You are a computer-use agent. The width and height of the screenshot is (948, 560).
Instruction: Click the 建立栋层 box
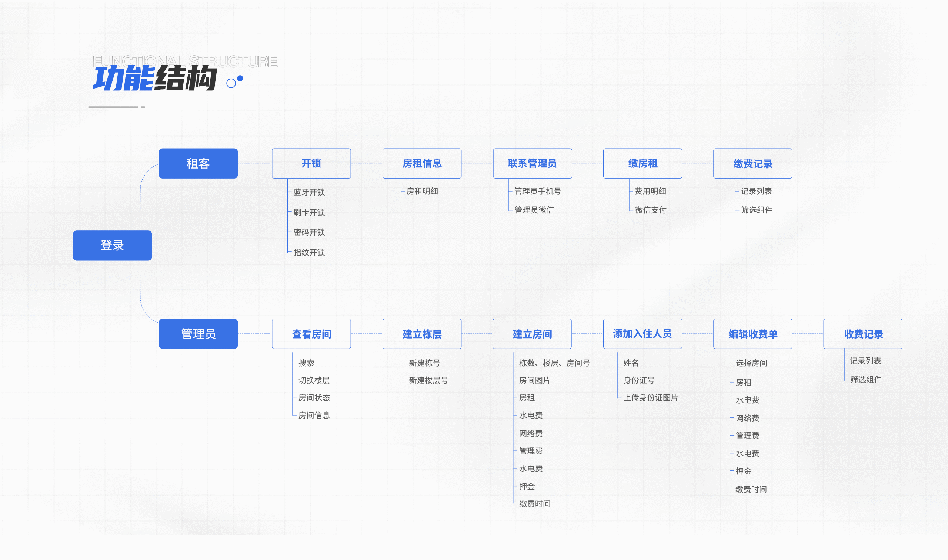[422, 334]
